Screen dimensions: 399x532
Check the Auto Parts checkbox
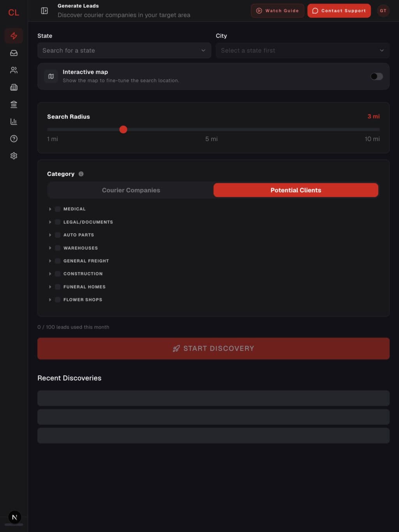(58, 235)
